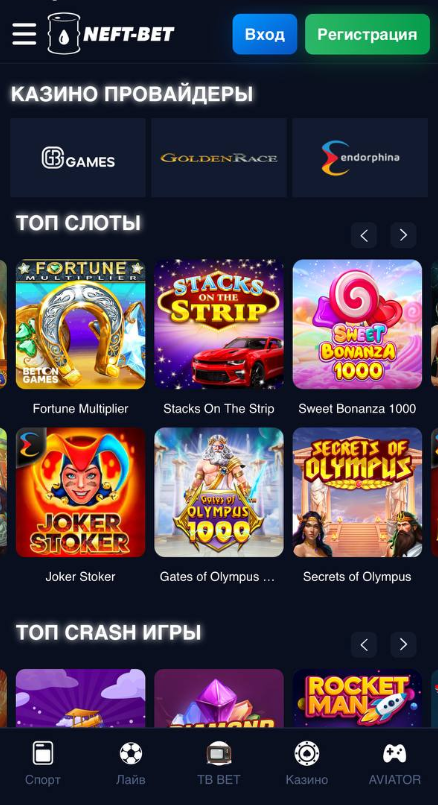Select the GB Games provider
Viewport: 438px width, 805px height.
coord(78,158)
